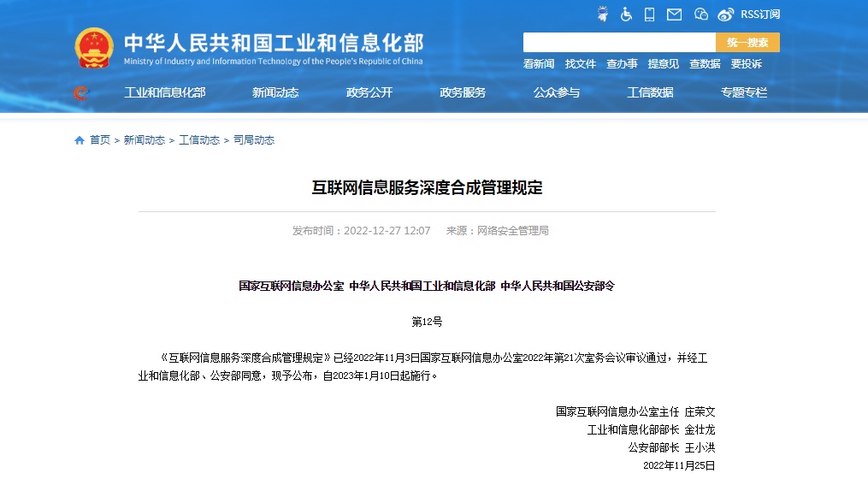The height and width of the screenshot is (485, 868).
Task: Click the national emblem logo
Action: [94, 47]
